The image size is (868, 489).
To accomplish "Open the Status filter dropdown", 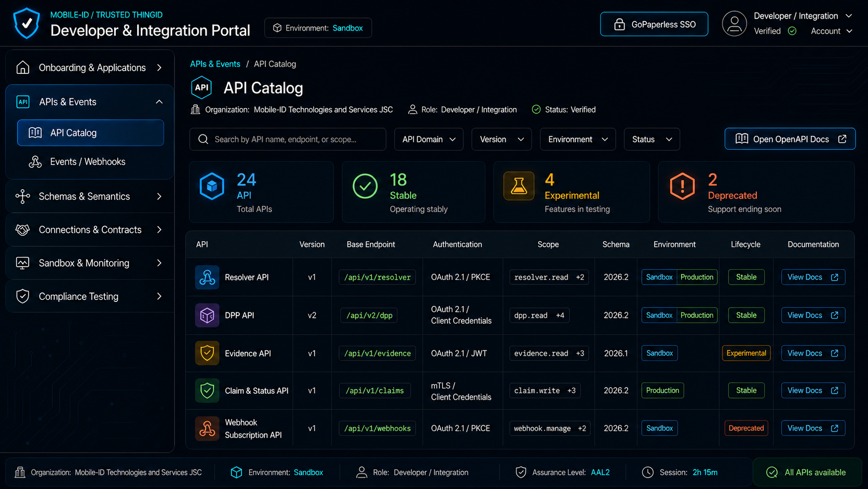I will [652, 139].
